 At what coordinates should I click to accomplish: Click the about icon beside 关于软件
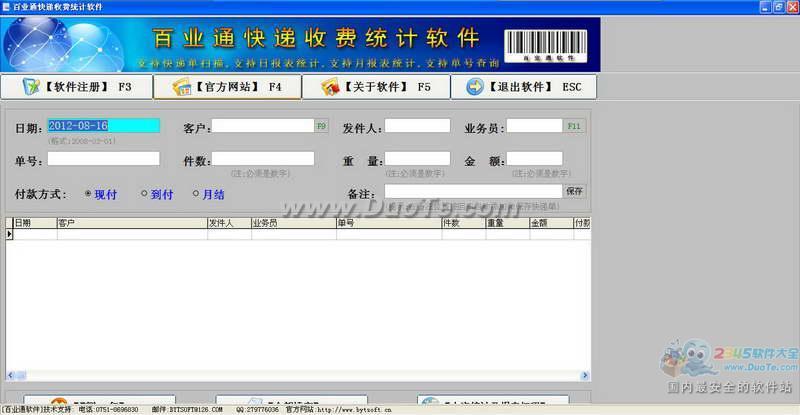[330, 87]
